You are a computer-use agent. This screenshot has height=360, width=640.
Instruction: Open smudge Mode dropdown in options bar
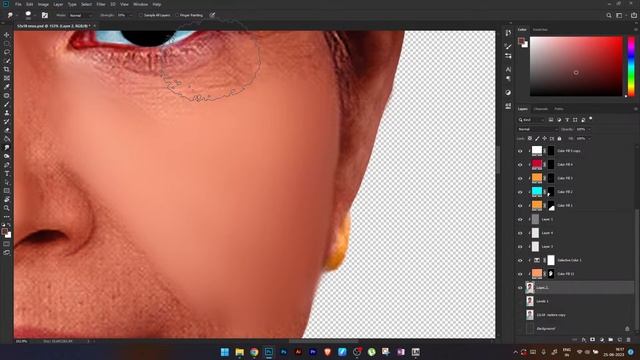point(81,15)
